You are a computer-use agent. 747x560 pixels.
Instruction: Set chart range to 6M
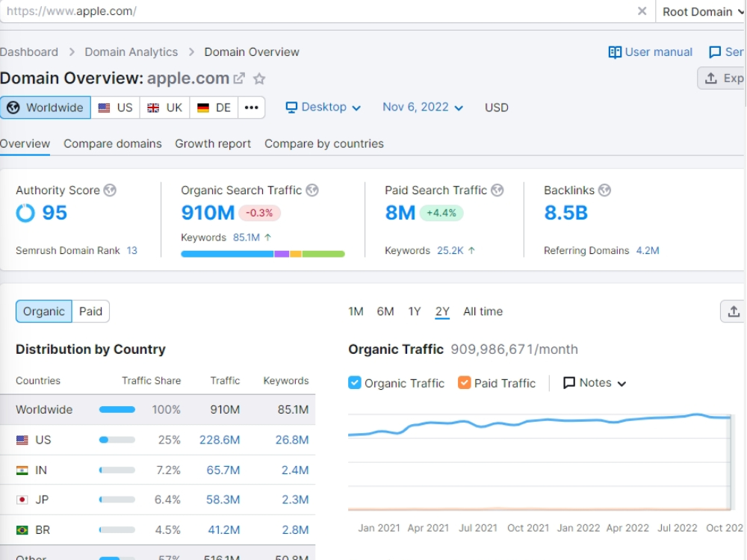(x=385, y=311)
